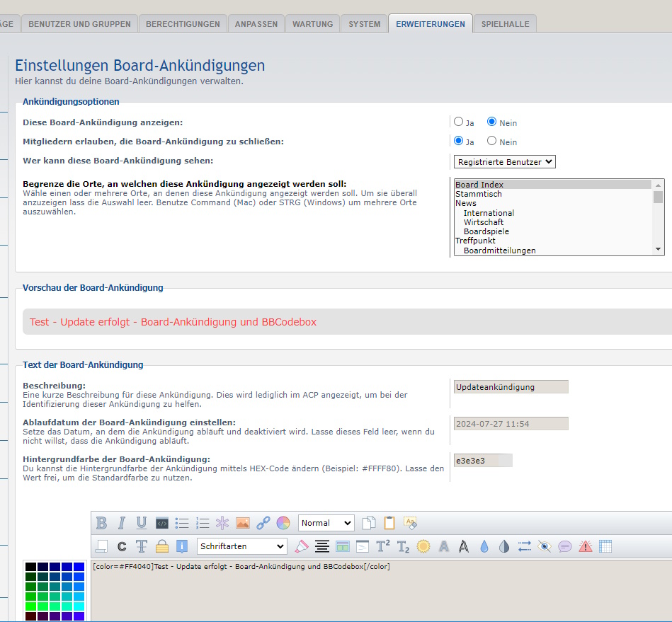Open the Schriftarten font dropdown
The height and width of the screenshot is (622, 672).
click(241, 546)
